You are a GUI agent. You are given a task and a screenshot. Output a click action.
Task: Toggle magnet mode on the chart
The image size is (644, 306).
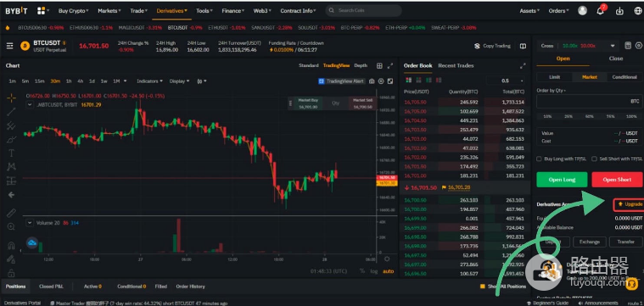(11, 246)
